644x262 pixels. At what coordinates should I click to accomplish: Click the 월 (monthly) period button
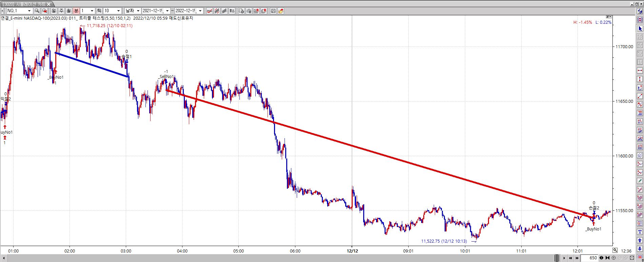tap(69, 11)
